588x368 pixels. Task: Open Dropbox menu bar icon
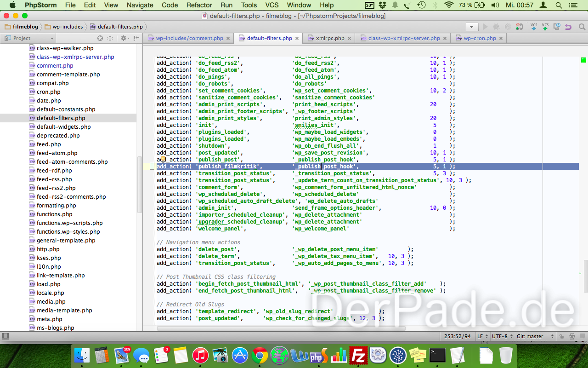[382, 5]
